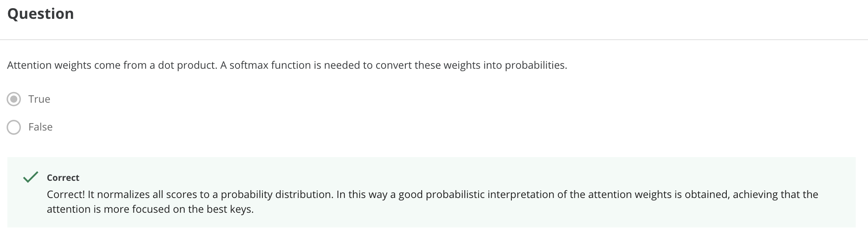Image resolution: width=868 pixels, height=234 pixels.
Task: Click 'Correct!' at the start of the explanation
Action: click(x=66, y=194)
